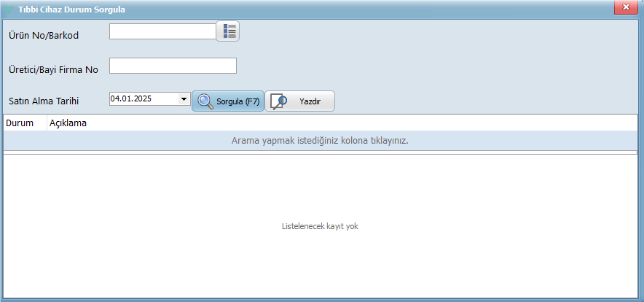
Task: Sort by the Açıklama column header
Action: coord(68,123)
